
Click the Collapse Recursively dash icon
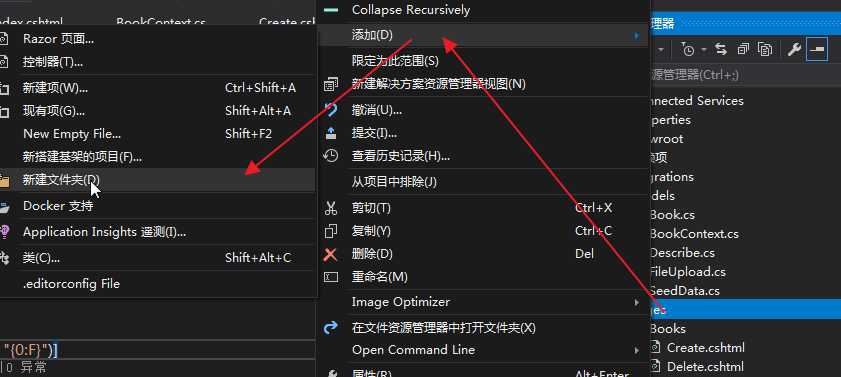[331, 10]
